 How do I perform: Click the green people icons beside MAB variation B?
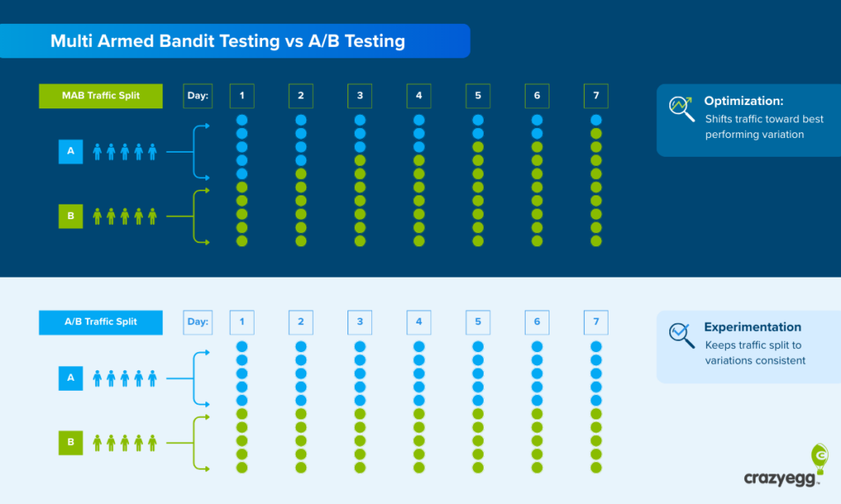(x=125, y=217)
